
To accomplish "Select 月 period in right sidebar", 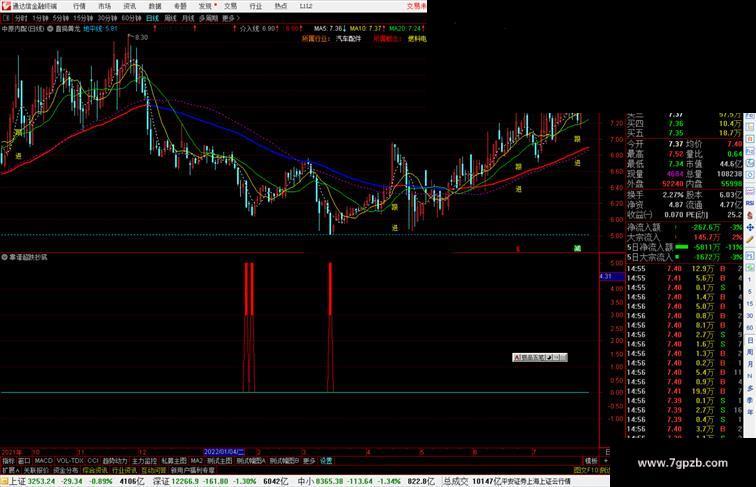I will pyautogui.click(x=750, y=365).
